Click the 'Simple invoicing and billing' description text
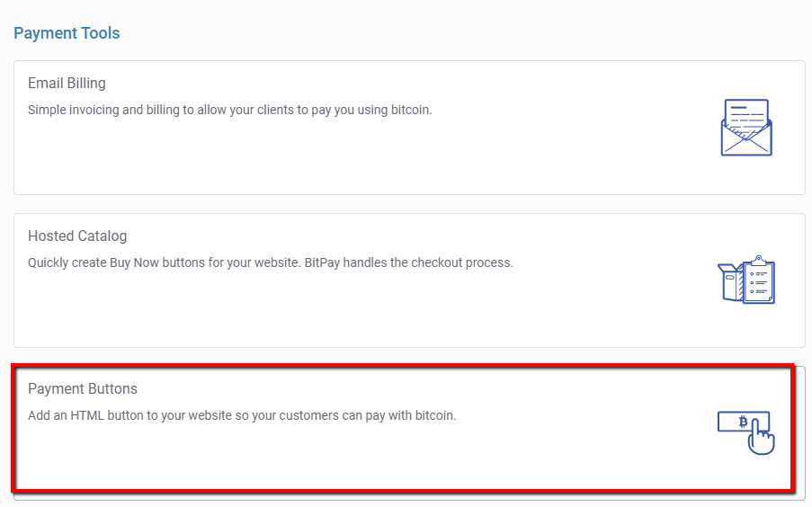The width and height of the screenshot is (812, 507). pos(230,110)
